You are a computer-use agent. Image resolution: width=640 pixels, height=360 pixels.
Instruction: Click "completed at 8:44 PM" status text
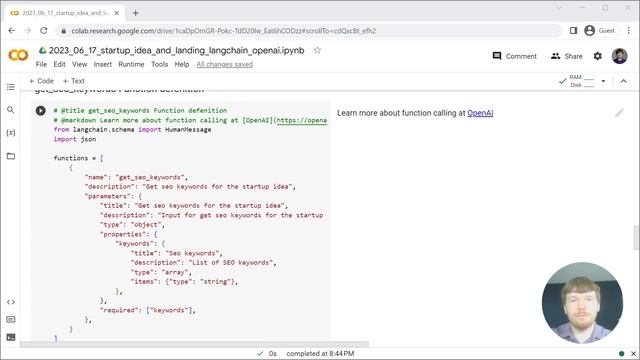320,353
